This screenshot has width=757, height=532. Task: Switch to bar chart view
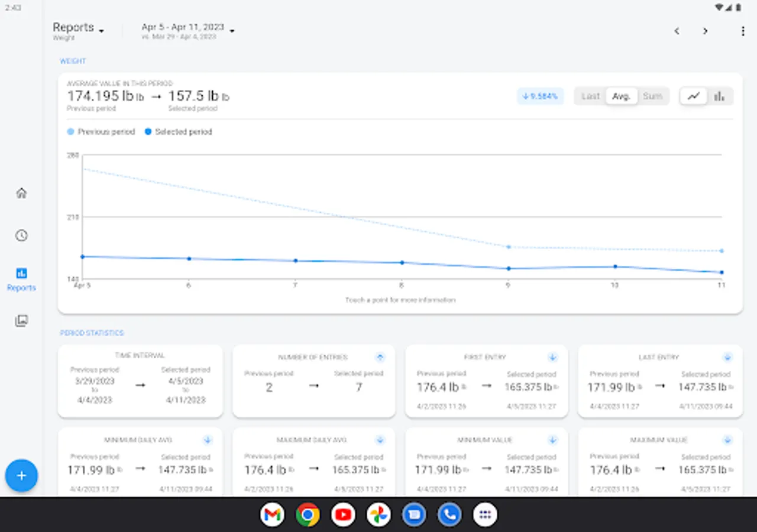[719, 96]
